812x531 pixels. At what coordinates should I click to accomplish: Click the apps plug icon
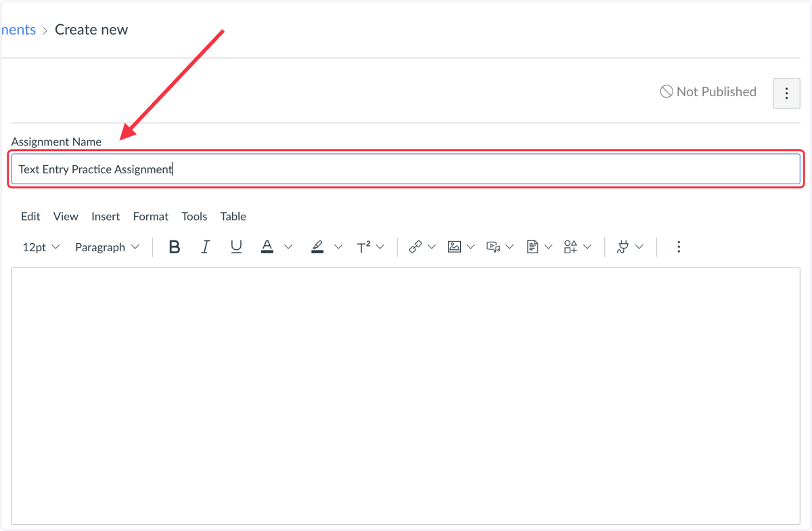(x=623, y=247)
